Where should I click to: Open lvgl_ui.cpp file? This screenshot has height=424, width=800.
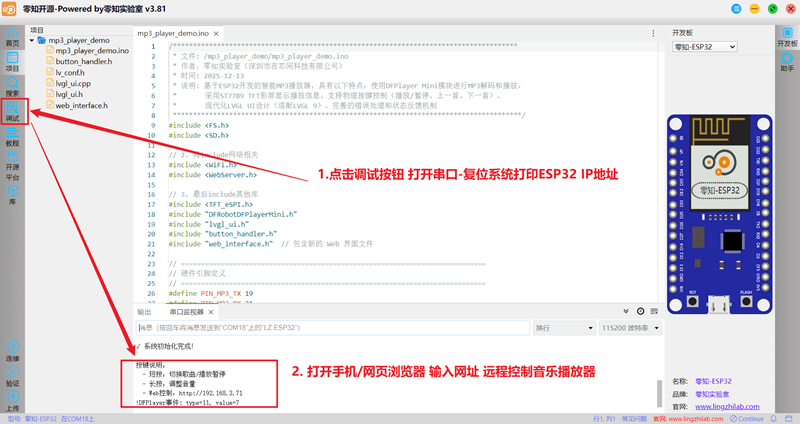coord(73,83)
